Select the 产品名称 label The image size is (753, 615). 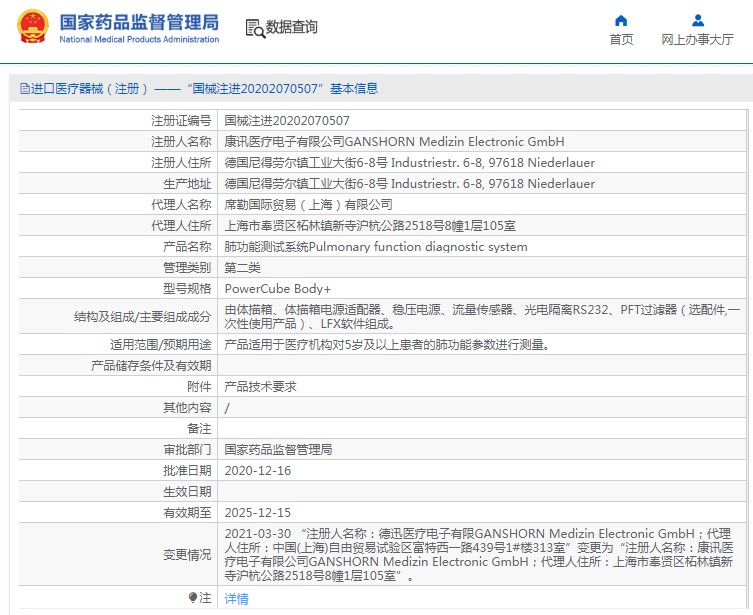[187, 247]
